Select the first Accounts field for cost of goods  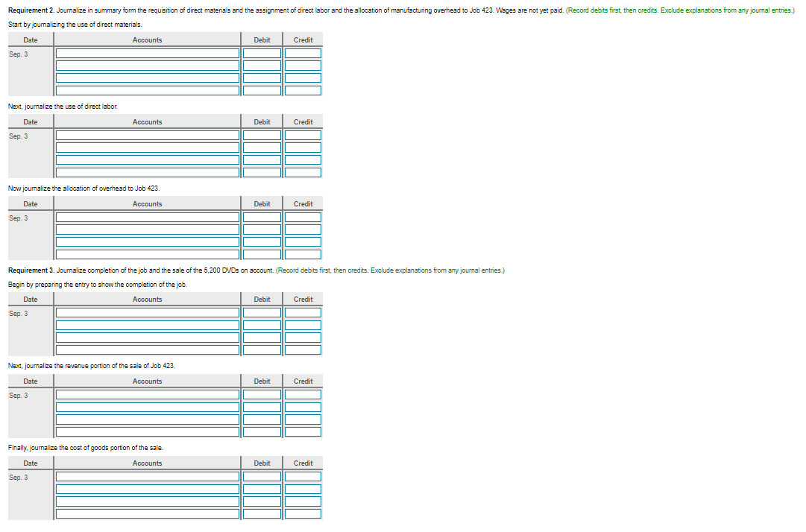(147, 476)
